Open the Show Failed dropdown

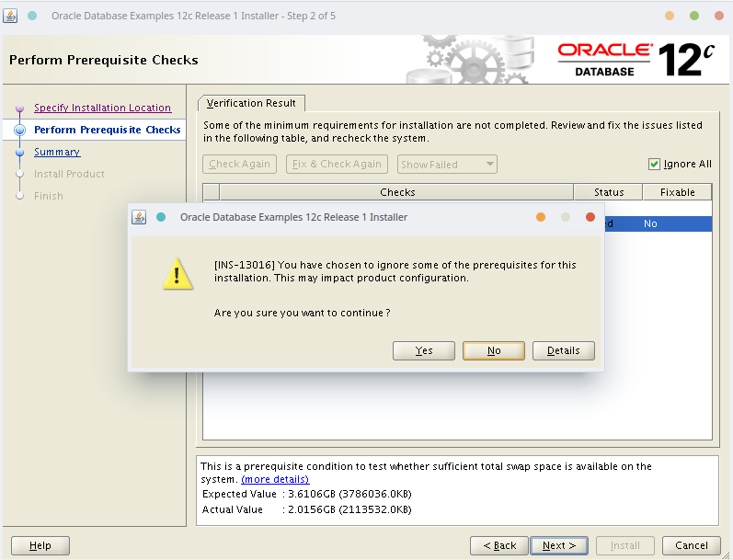point(447,164)
